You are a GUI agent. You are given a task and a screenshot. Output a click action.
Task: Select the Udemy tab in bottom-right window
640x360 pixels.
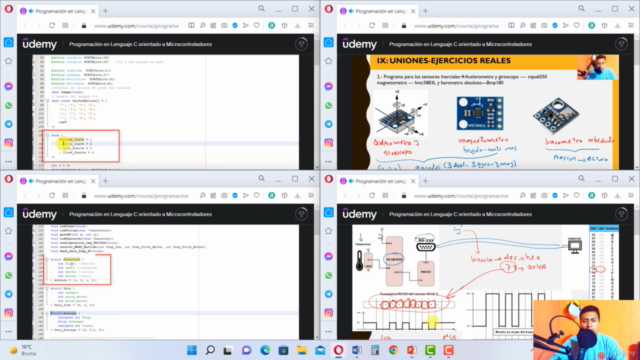coord(378,181)
